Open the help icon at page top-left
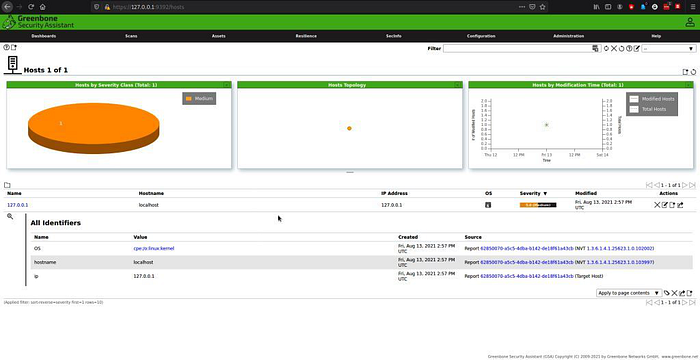700x360 pixels. (x=6, y=47)
